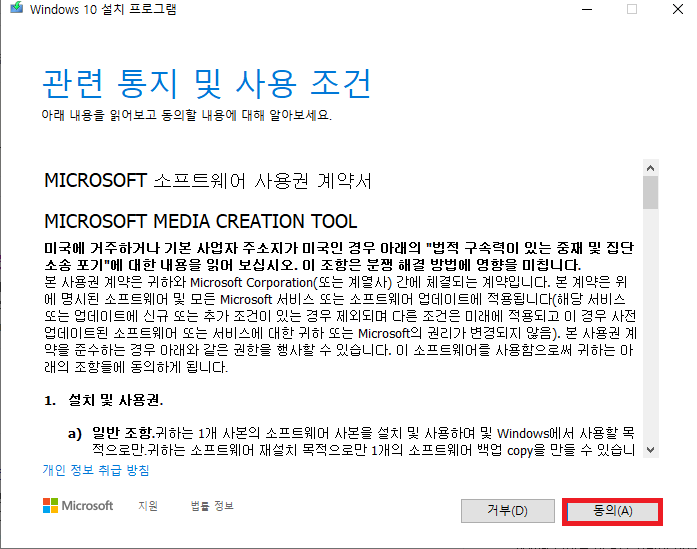Open the 개인 정보 취급 방침 link

point(96,470)
